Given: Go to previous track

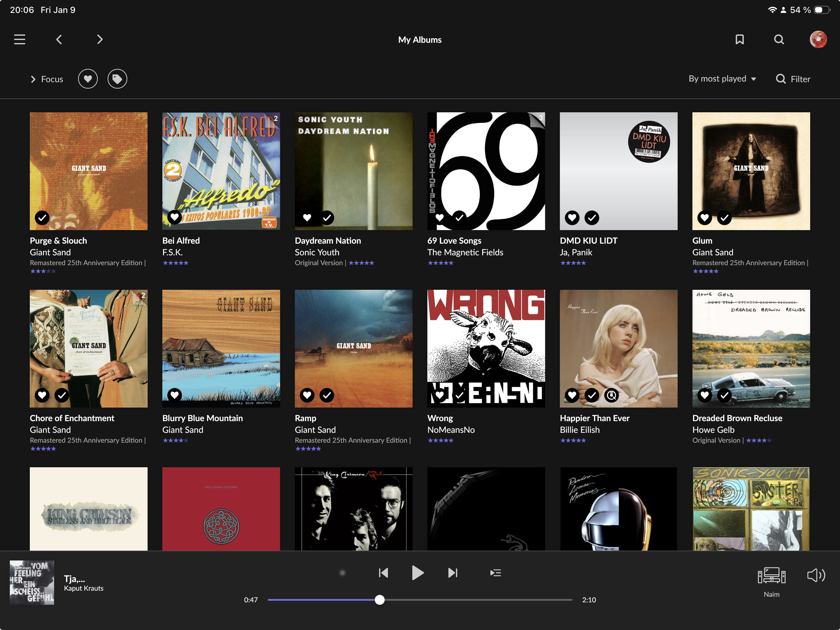Looking at the screenshot, I should point(383,572).
